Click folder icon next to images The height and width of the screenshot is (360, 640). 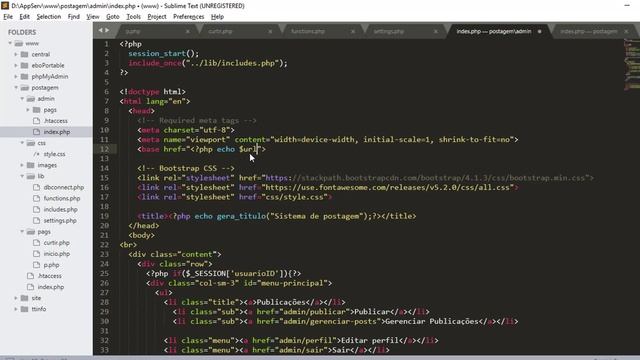click(x=31, y=165)
